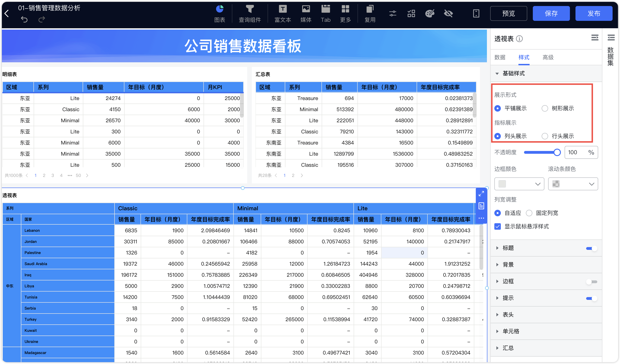Toggle the hidden-eye visibility icon
Image resolution: width=620 pixels, height=364 pixels.
(x=448, y=13)
